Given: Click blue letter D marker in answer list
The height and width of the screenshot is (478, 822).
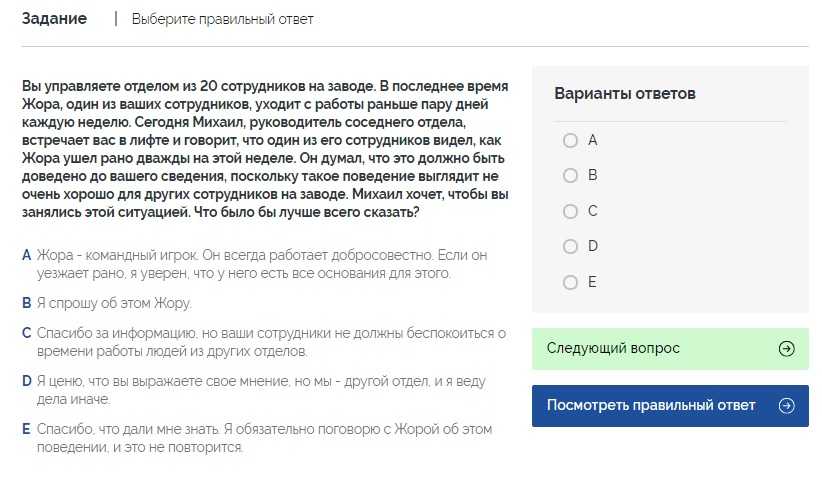Looking at the screenshot, I should tap(27, 381).
